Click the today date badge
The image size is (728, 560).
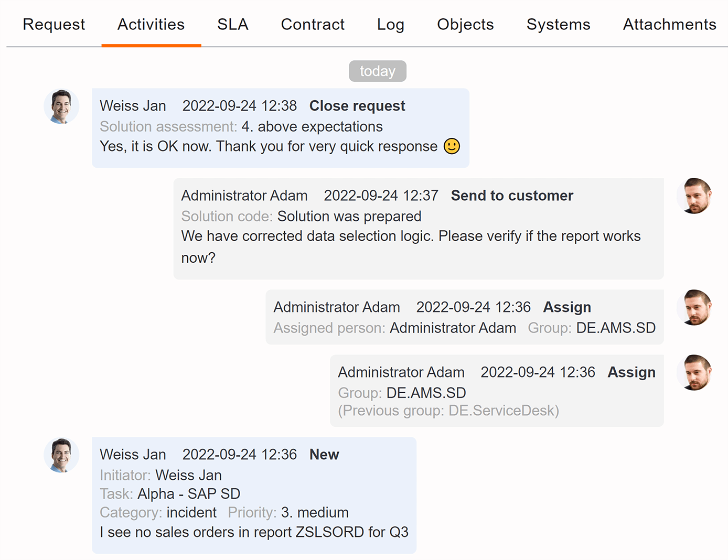(x=378, y=71)
